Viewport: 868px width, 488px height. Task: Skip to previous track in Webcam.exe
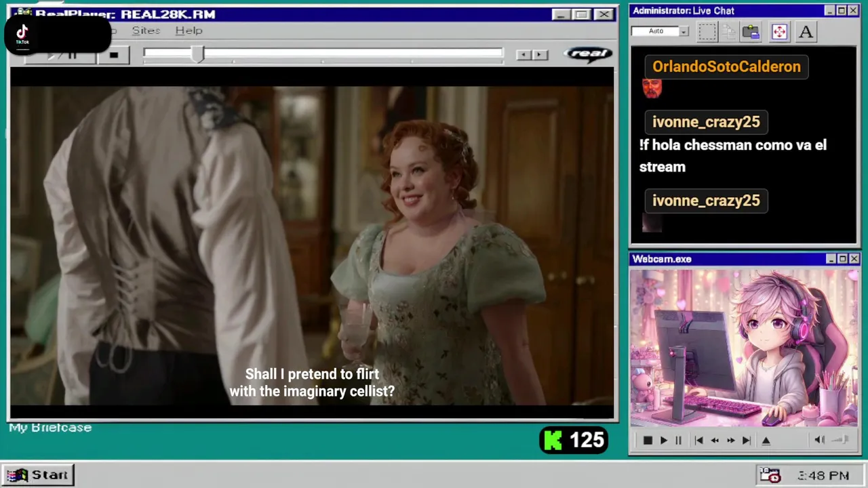[698, 441]
